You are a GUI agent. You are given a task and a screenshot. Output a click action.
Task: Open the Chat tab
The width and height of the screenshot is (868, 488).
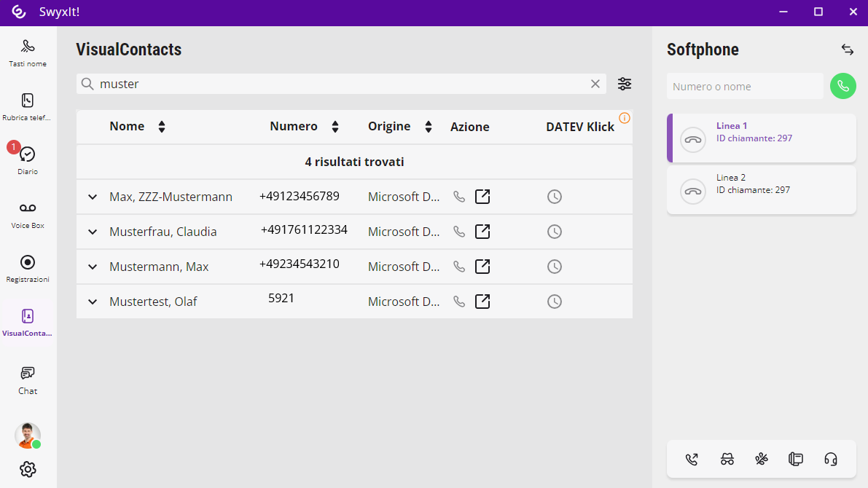[28, 379]
